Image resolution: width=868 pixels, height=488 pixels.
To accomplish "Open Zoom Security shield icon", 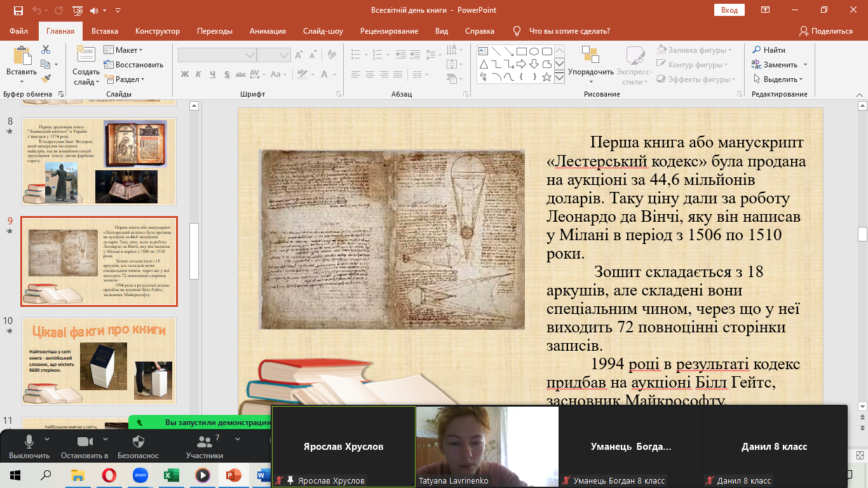I will 138,442.
